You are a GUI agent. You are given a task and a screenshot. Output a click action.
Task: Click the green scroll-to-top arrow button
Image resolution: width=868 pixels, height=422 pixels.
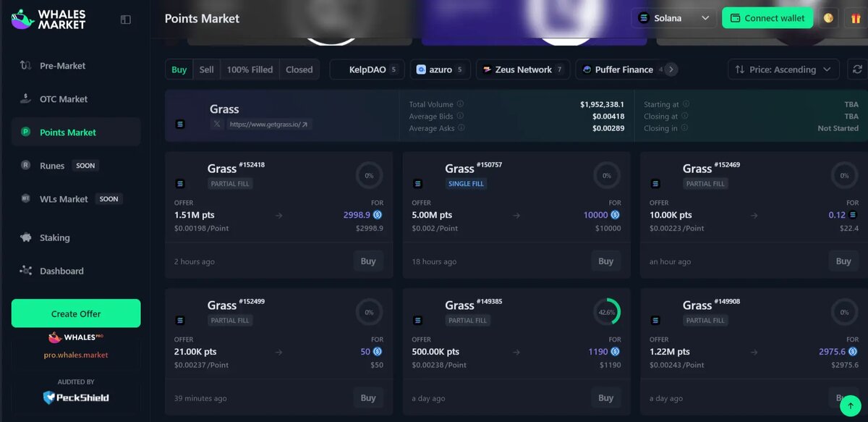click(x=851, y=406)
